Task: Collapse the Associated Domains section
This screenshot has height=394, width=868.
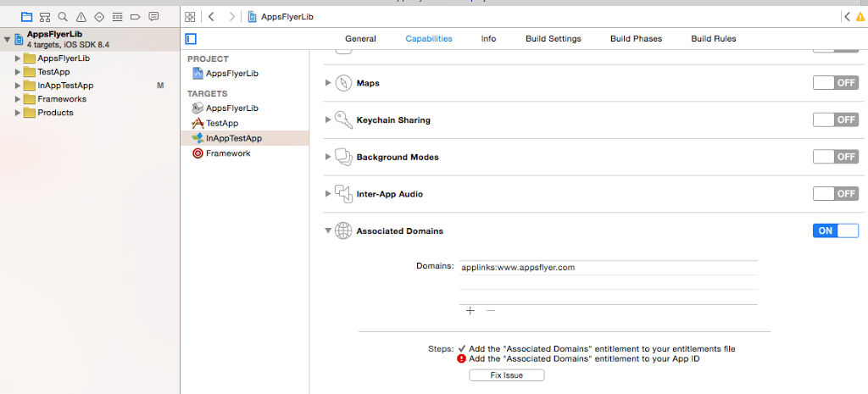Action: tap(328, 231)
